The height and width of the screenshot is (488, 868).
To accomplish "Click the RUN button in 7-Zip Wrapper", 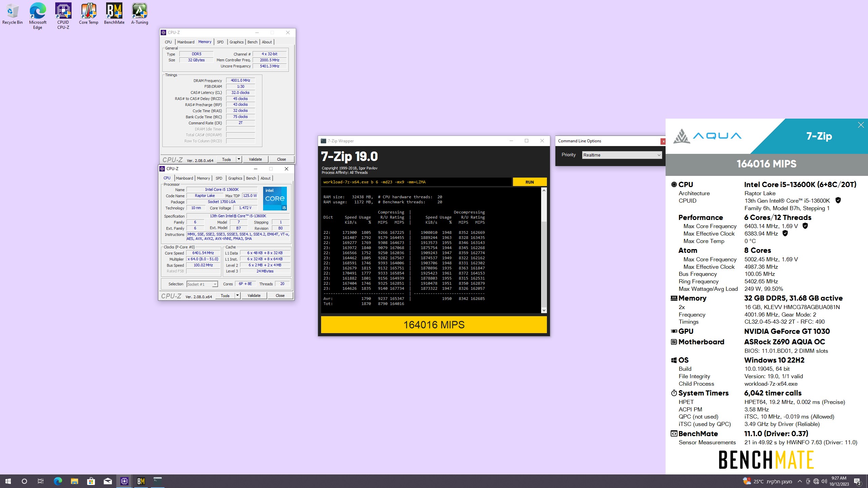I will pos(530,182).
